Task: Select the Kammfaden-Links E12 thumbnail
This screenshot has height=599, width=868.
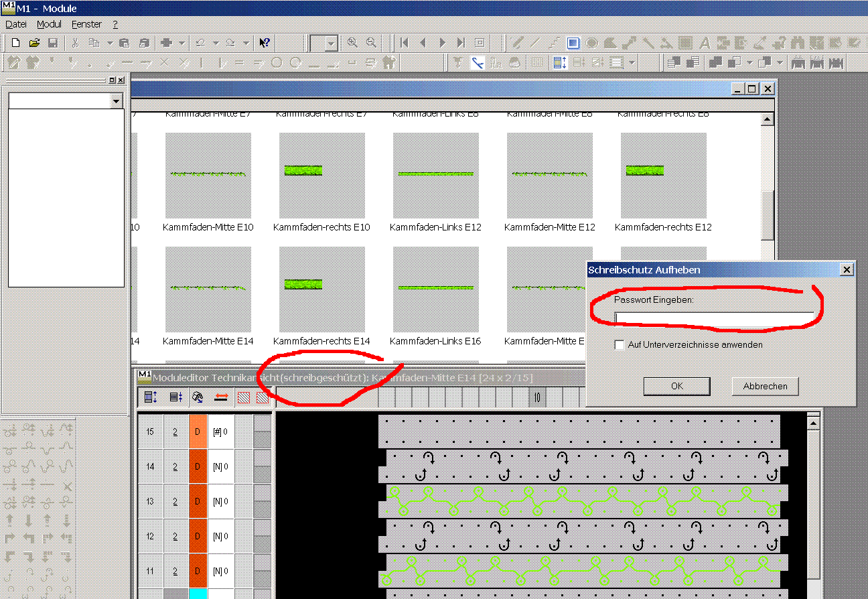Action: (x=436, y=176)
